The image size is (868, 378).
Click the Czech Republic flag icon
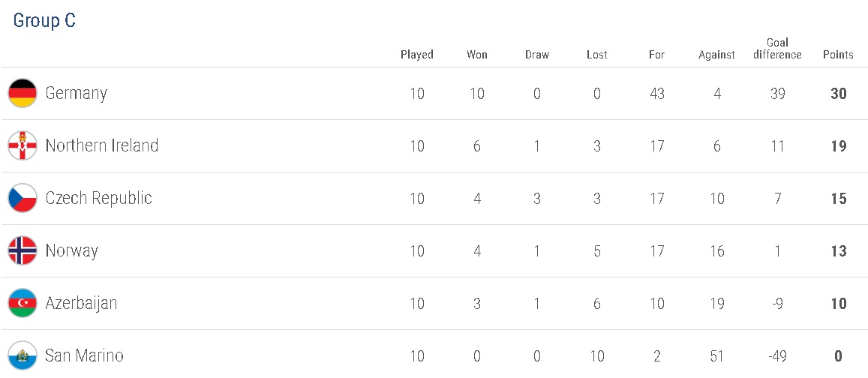[x=23, y=198]
